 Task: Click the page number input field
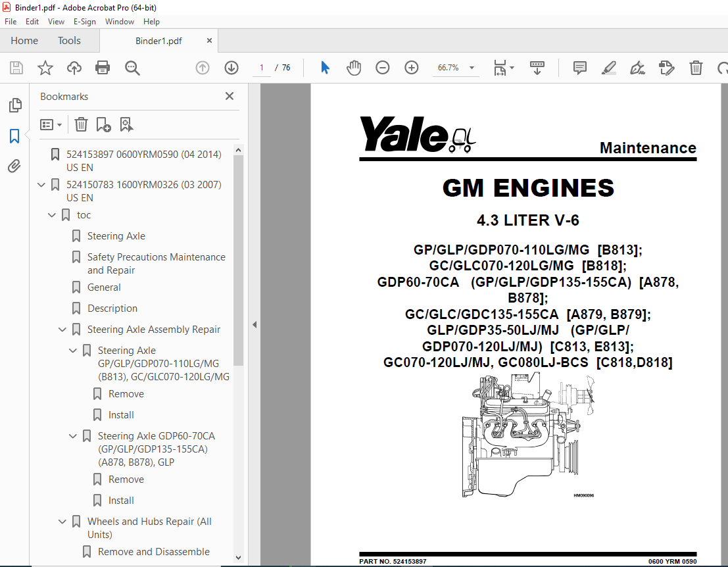point(261,68)
